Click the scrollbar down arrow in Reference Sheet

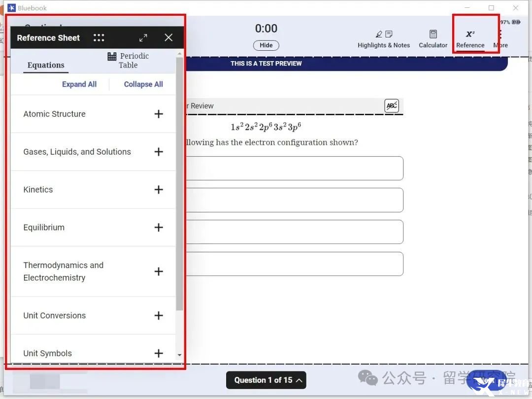[179, 355]
